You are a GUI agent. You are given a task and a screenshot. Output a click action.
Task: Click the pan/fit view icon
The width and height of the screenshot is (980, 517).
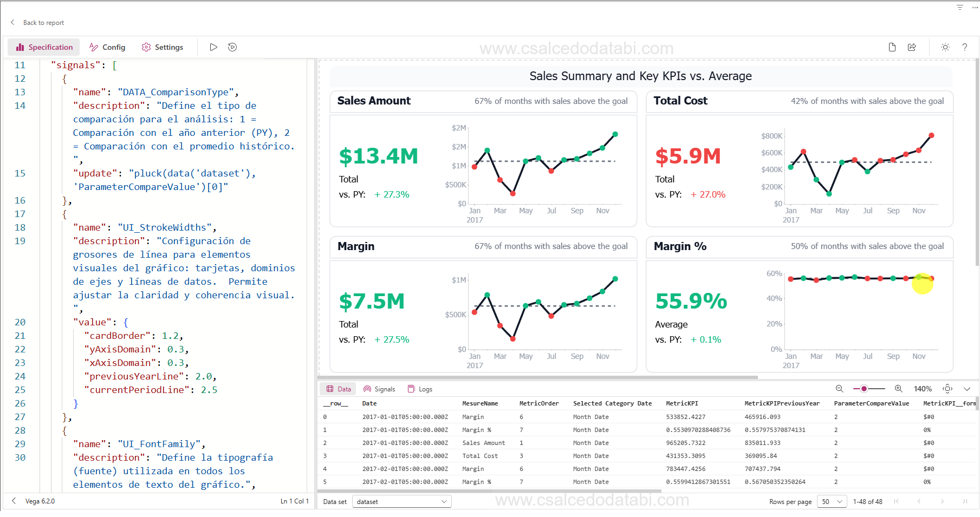click(x=947, y=389)
